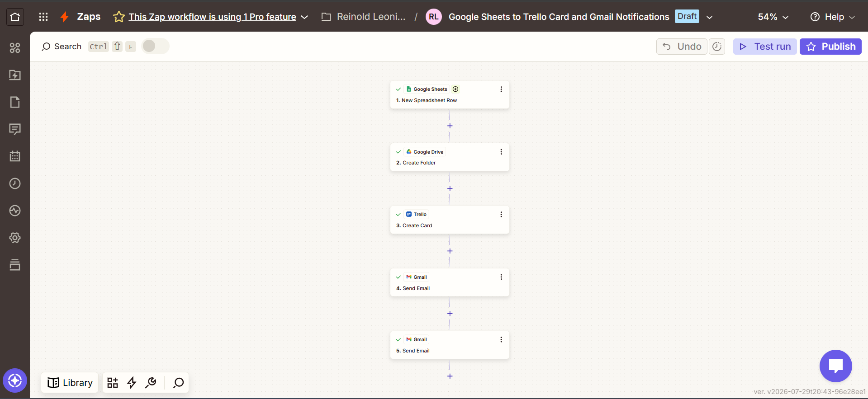Open the Reinold Leoni folder breadcrumb
This screenshot has height=399, width=868.
[x=363, y=17]
